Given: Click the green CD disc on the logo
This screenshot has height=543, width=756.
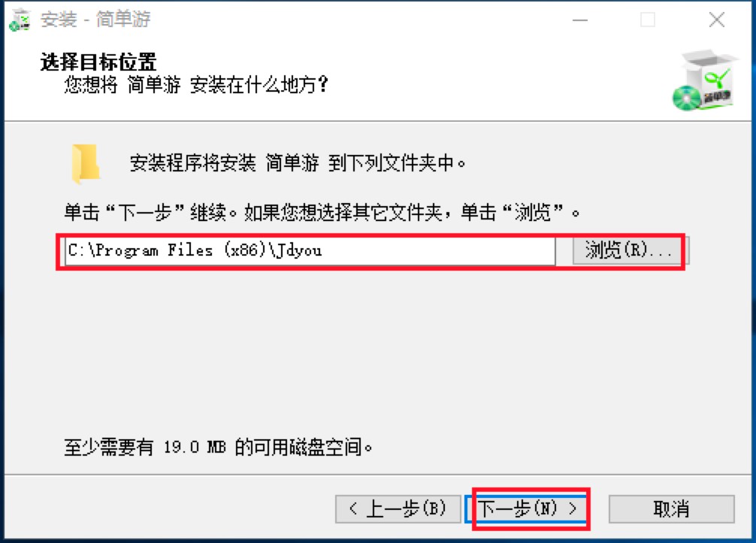Looking at the screenshot, I should click(687, 98).
